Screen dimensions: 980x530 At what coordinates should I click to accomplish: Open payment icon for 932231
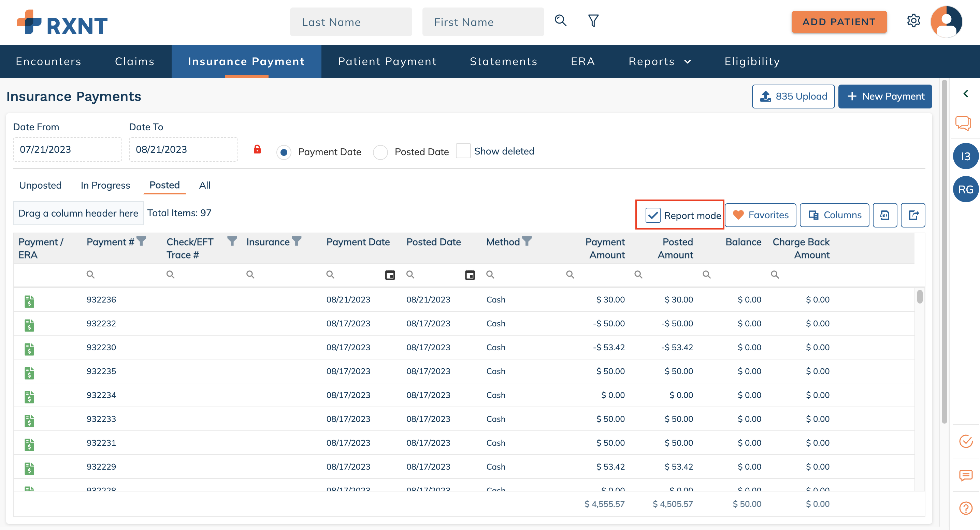(29, 445)
